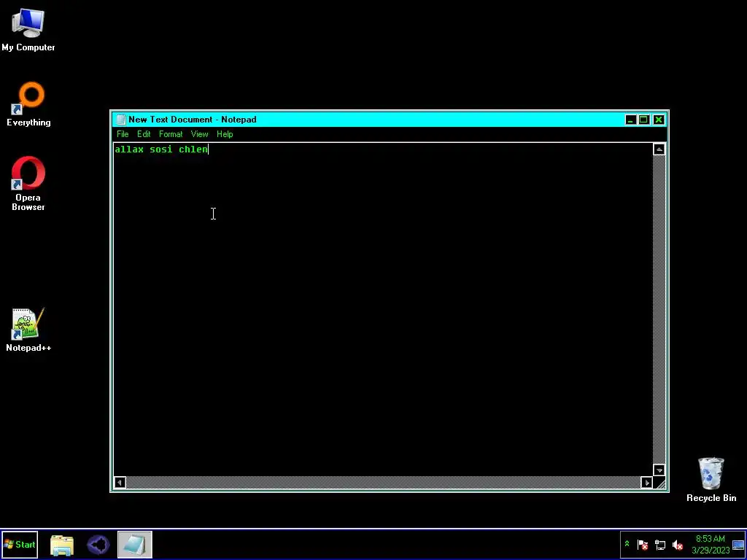Click the Notepad document icon in title bar
This screenshot has width=747, height=560.
(x=120, y=120)
